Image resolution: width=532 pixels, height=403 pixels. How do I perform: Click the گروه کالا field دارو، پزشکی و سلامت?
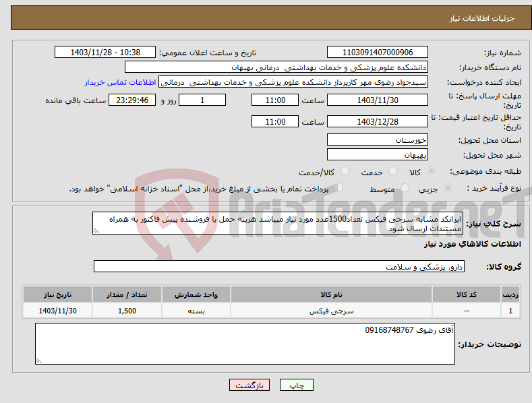pos(279,266)
